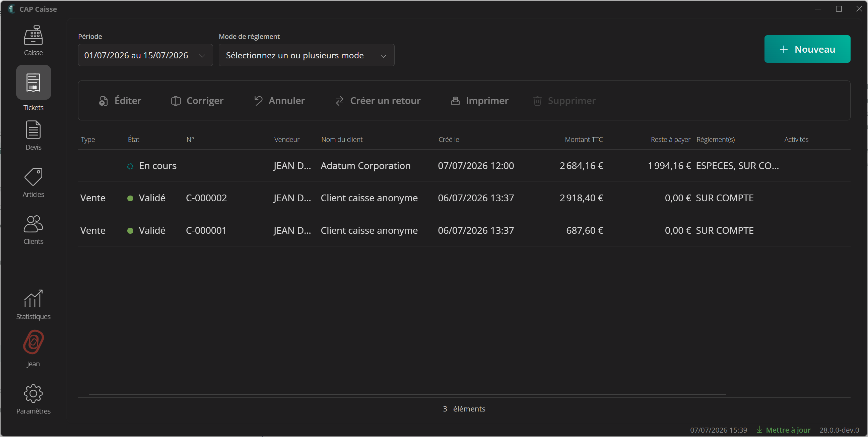
Task: Click the 28.0.0-dev.0 version label
Action: (x=839, y=430)
